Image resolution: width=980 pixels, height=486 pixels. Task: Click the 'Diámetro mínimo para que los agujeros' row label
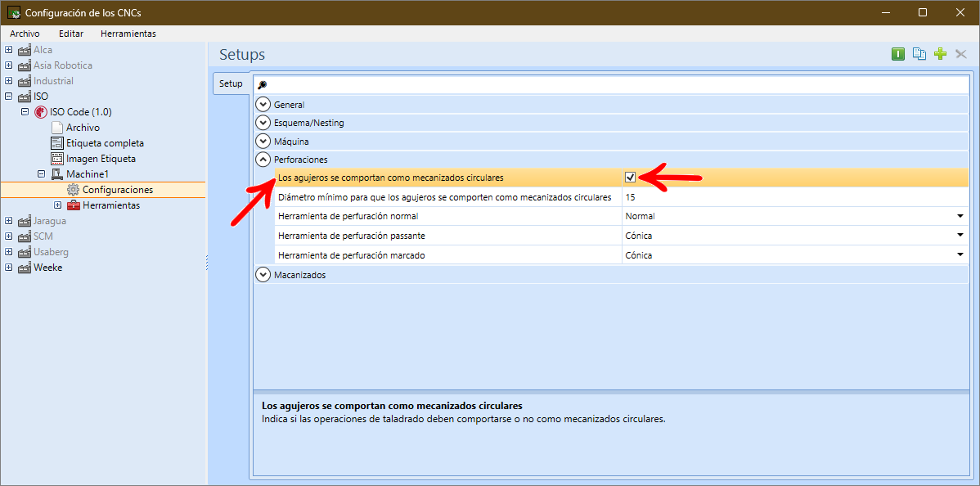(x=444, y=197)
